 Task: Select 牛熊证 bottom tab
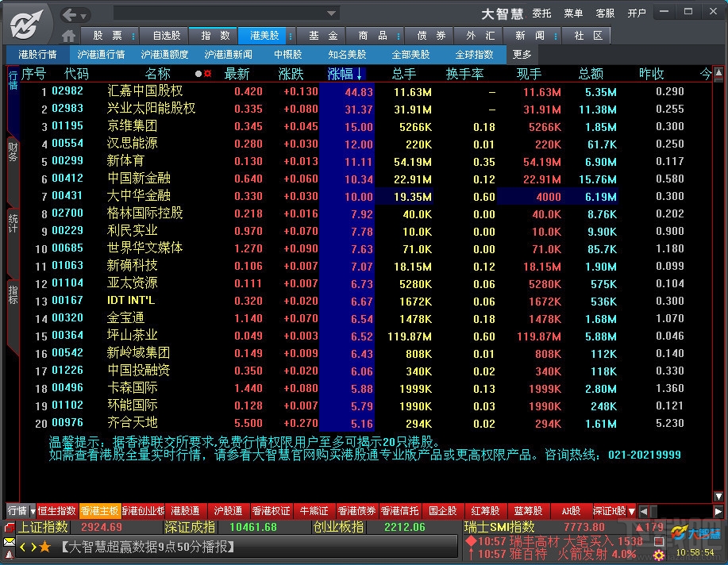(x=314, y=511)
